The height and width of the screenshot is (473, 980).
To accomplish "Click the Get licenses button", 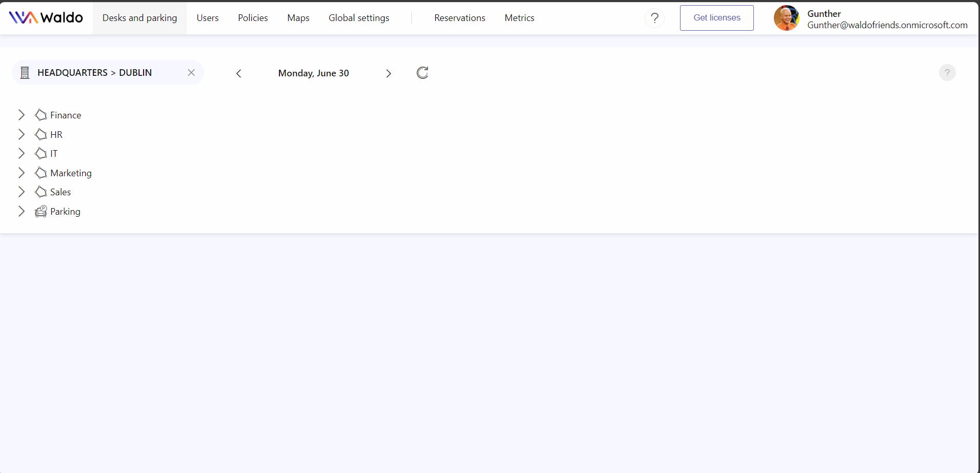I will [716, 17].
